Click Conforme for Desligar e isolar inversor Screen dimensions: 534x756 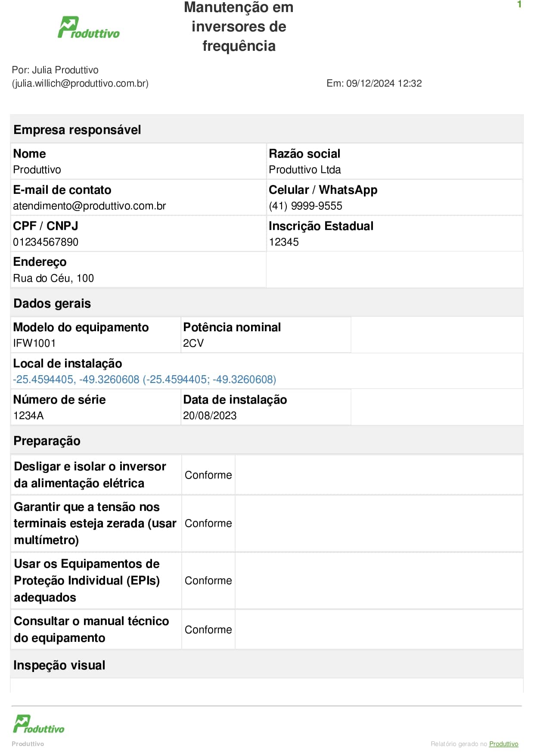[x=208, y=475]
